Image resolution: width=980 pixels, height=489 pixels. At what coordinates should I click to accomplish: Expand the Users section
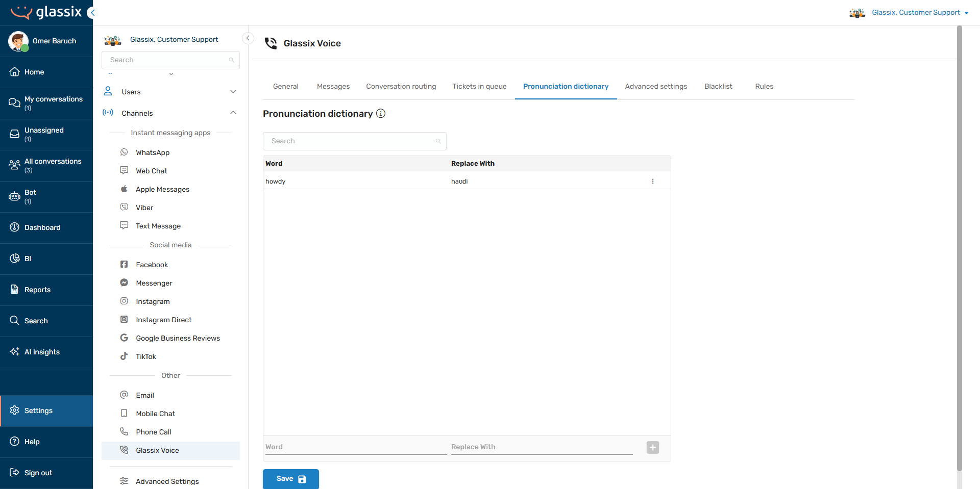[x=233, y=92]
